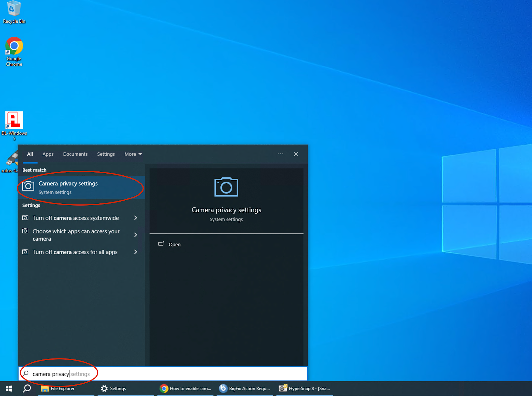Click the search text input box
Screen dimensions: 532x396
click(163, 374)
